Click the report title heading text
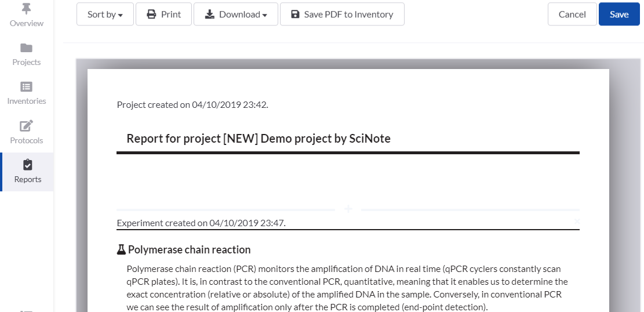This screenshot has height=312, width=644. (x=259, y=139)
